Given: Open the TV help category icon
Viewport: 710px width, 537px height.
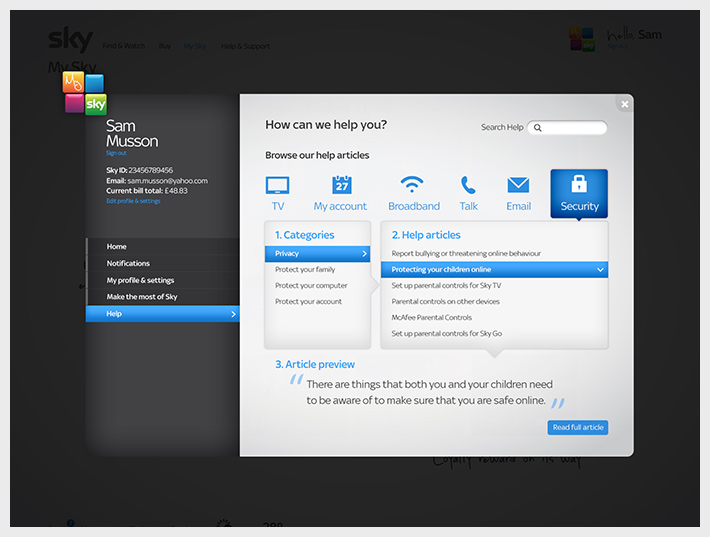Looking at the screenshot, I should (277, 185).
